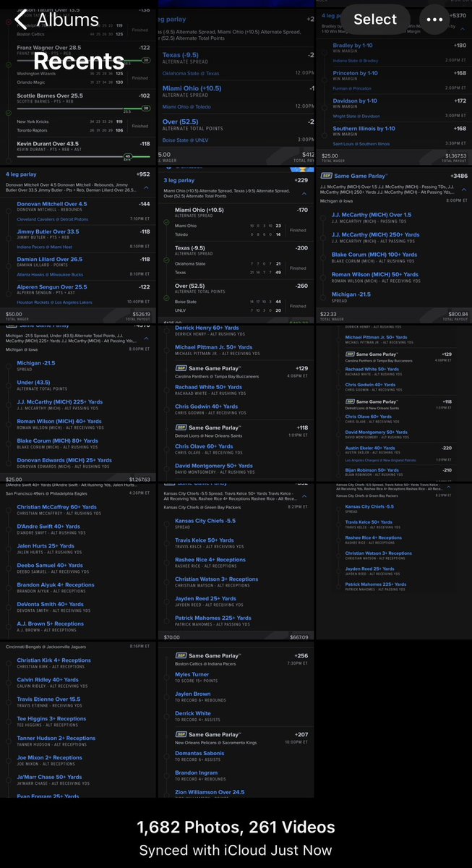Open the Chiefs -5.5 photo with $70.00 wager

(236, 562)
